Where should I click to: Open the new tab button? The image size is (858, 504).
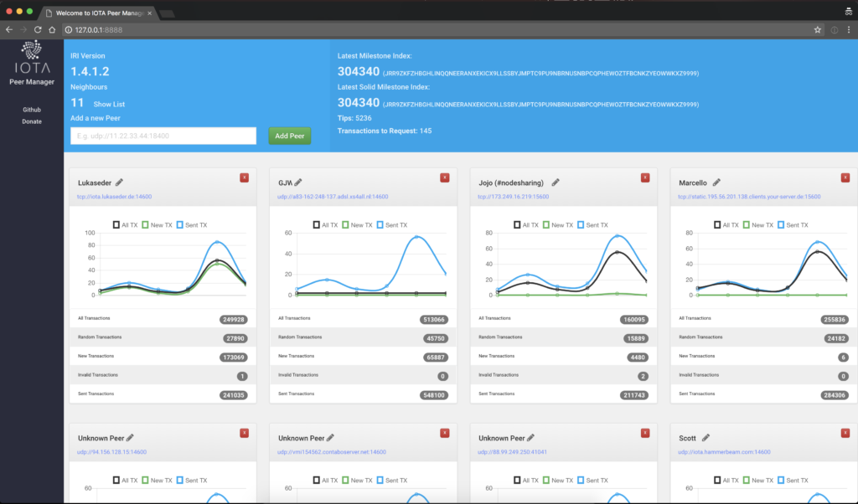(x=168, y=13)
